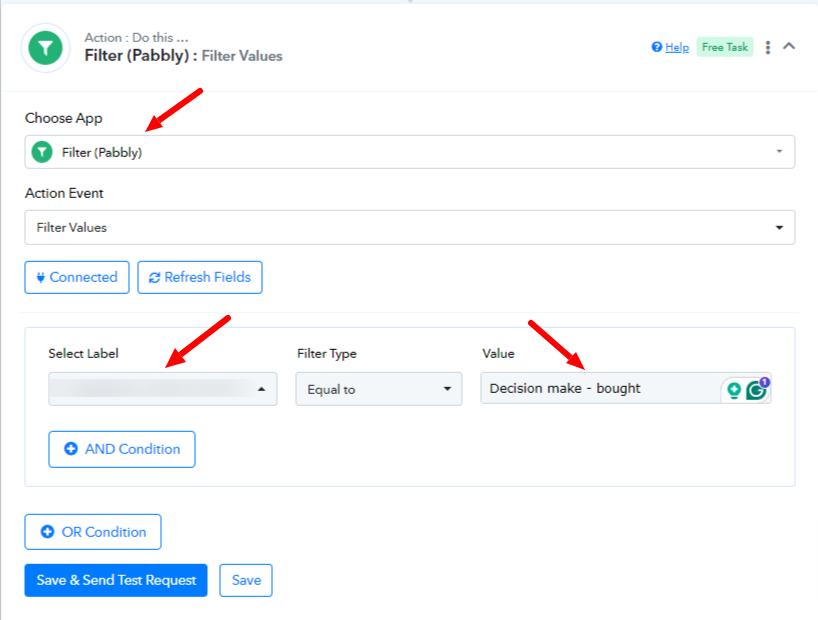Click into the Value text field

tap(600, 388)
